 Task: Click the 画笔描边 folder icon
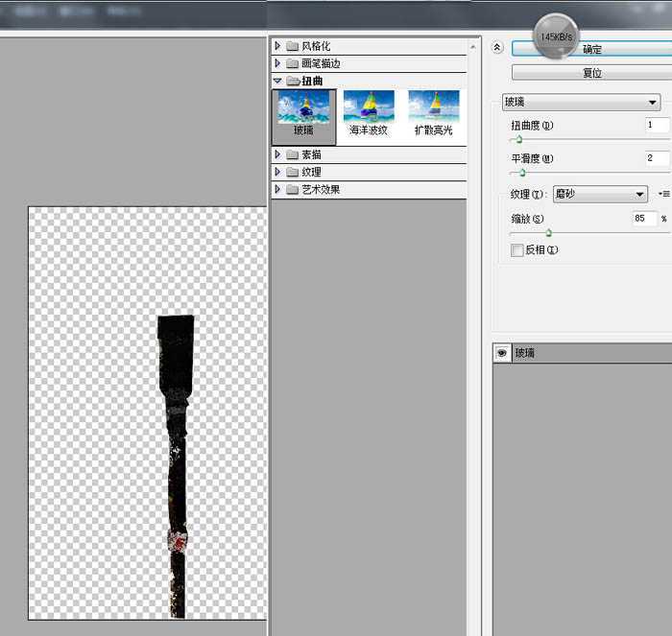click(x=292, y=63)
